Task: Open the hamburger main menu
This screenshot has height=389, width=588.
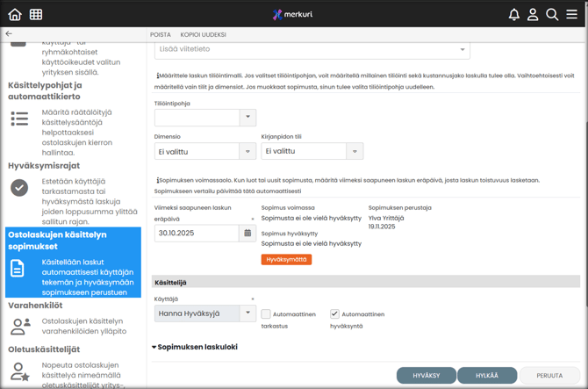Action: [572, 14]
